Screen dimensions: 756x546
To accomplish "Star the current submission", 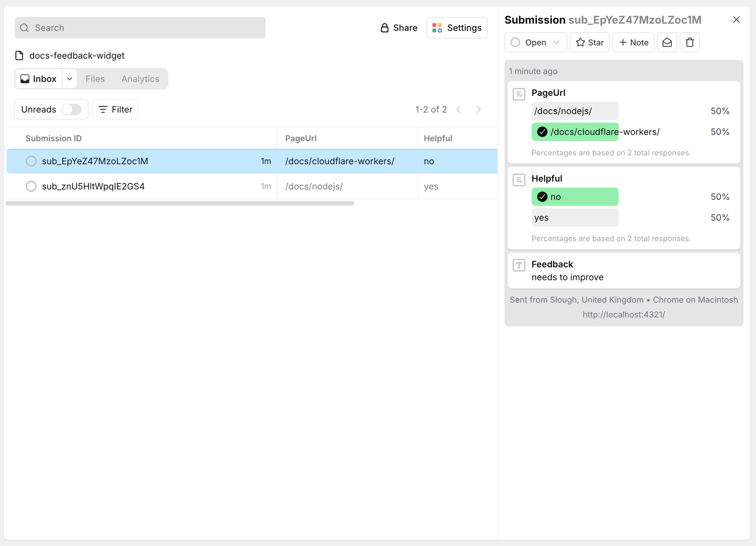I will pyautogui.click(x=589, y=42).
